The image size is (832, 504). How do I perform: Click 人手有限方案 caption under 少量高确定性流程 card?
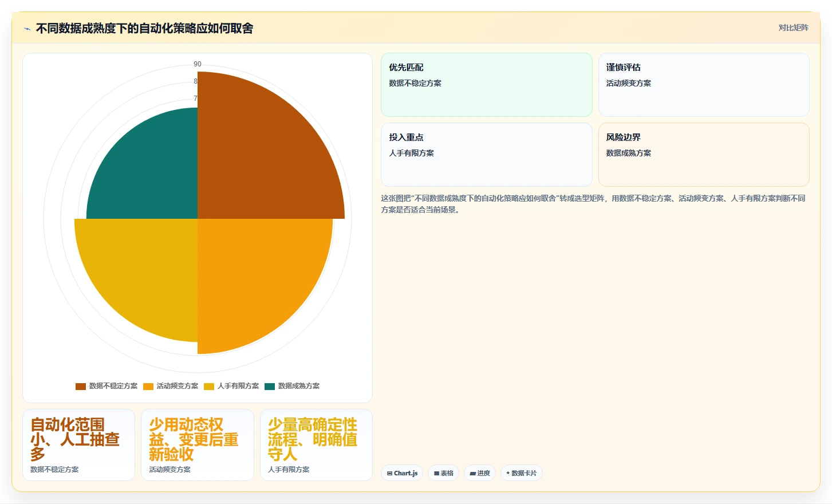[x=289, y=470]
